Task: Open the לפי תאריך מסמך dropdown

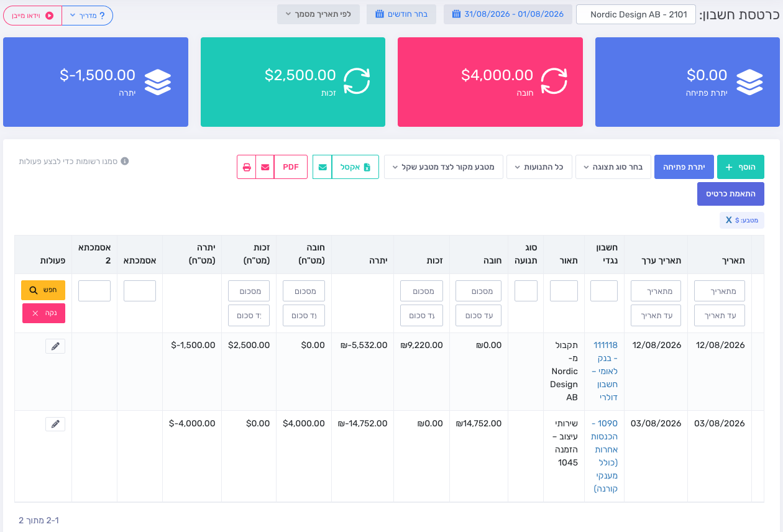Action: tap(318, 14)
